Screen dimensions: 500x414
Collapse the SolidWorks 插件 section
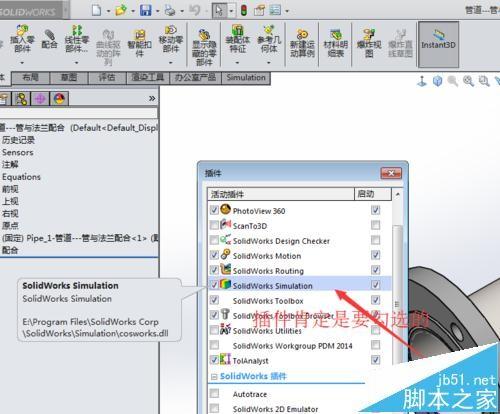click(x=214, y=377)
